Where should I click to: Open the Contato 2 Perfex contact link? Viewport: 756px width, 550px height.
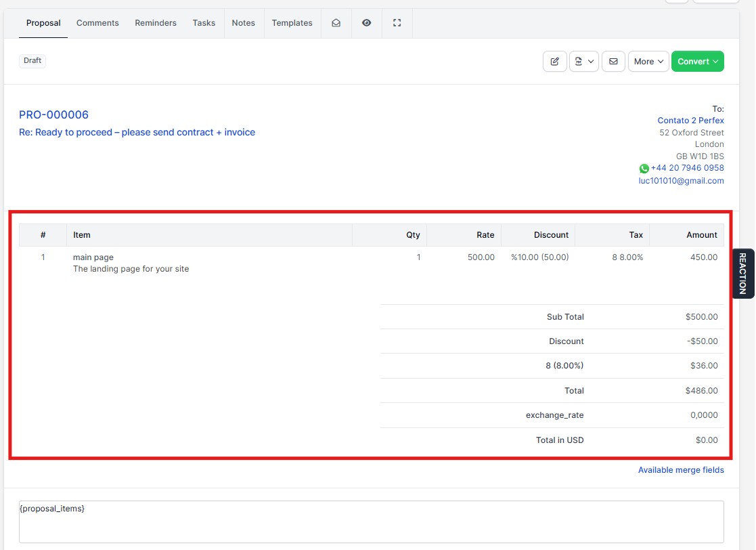[x=690, y=120]
